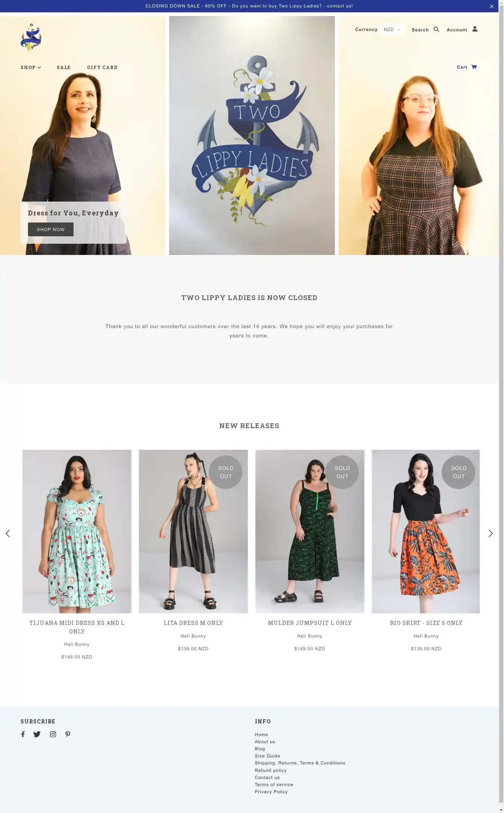Show next new releases products
Viewport: 504px width, 813px height.
click(x=491, y=533)
